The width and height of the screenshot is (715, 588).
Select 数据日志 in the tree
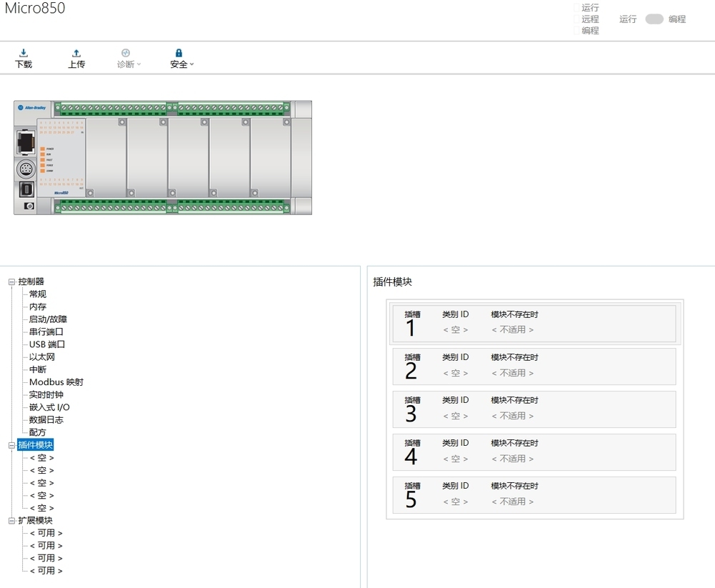[x=46, y=419]
